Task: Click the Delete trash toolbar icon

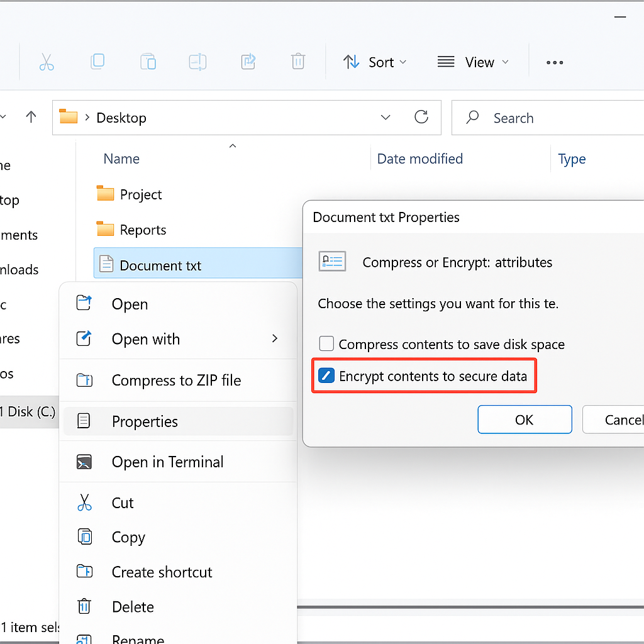Action: (297, 62)
